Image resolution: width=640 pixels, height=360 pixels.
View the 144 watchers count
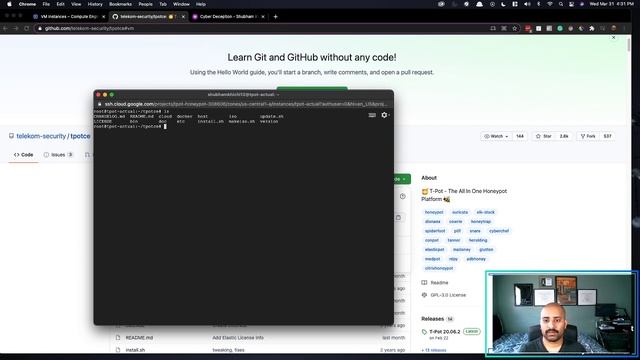520,136
